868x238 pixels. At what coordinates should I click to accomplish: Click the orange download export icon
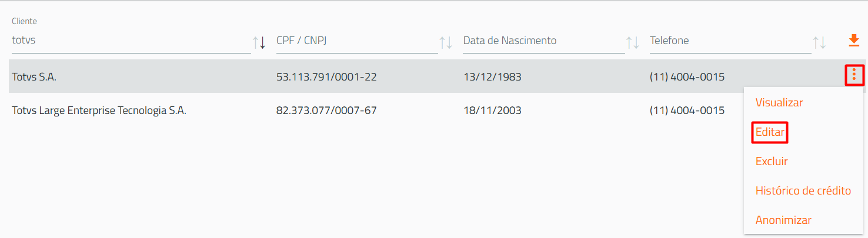854,41
